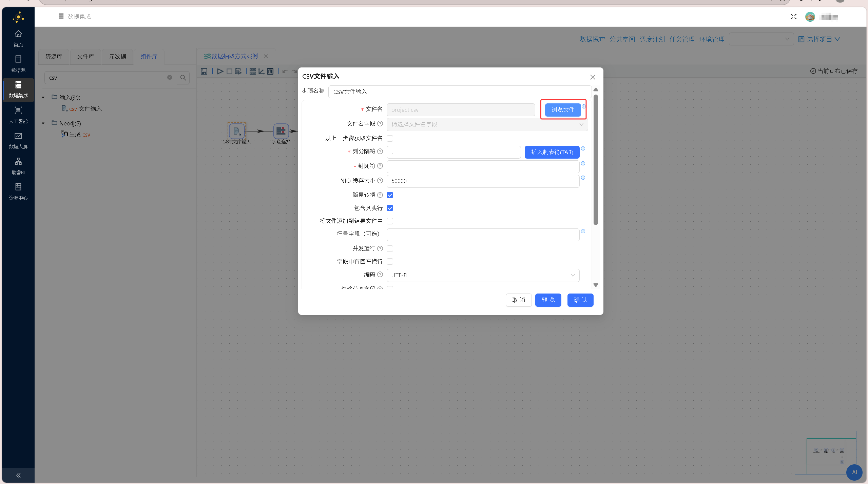Click the scheduled run calendar toolbar icon

(x=238, y=71)
